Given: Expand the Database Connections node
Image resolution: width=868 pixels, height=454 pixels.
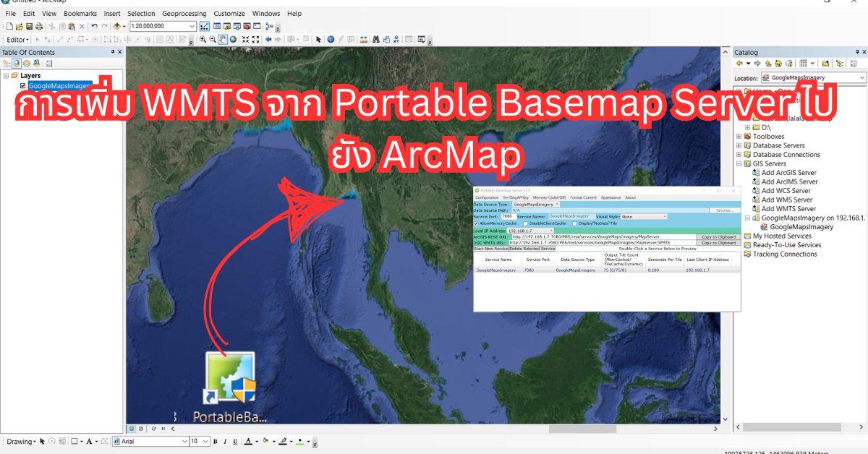Looking at the screenshot, I should [739, 154].
